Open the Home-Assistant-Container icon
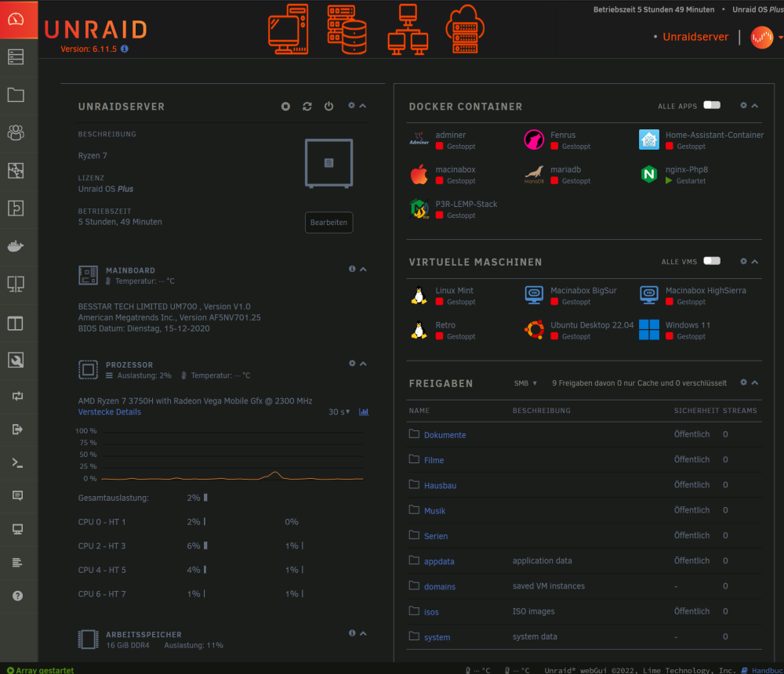 649,140
